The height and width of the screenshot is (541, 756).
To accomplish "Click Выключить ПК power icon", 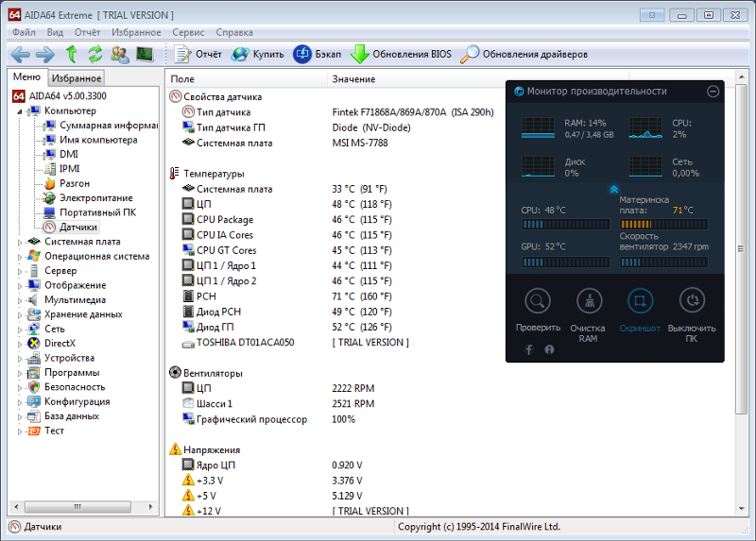I will point(692,301).
